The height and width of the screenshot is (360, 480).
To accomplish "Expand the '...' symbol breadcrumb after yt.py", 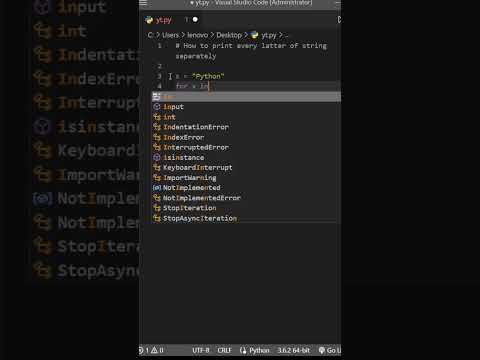I will coord(286,35).
